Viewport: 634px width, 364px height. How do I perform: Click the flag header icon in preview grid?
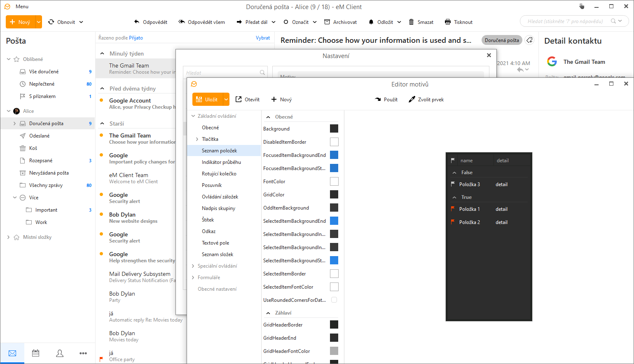[x=453, y=160]
